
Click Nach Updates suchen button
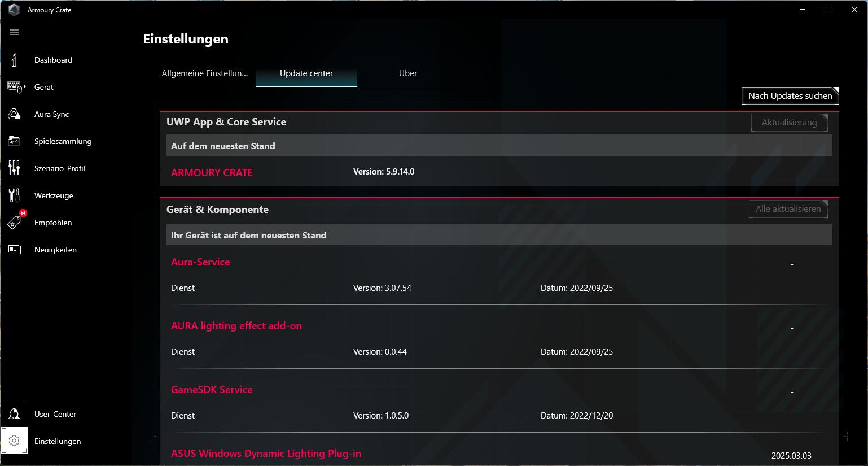pos(790,96)
